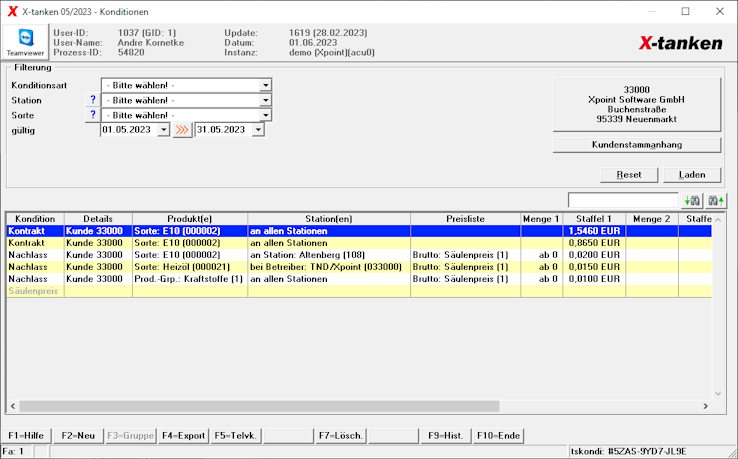This screenshot has height=459, width=738.
Task: Click the Station question mark lookup
Action: (92, 100)
